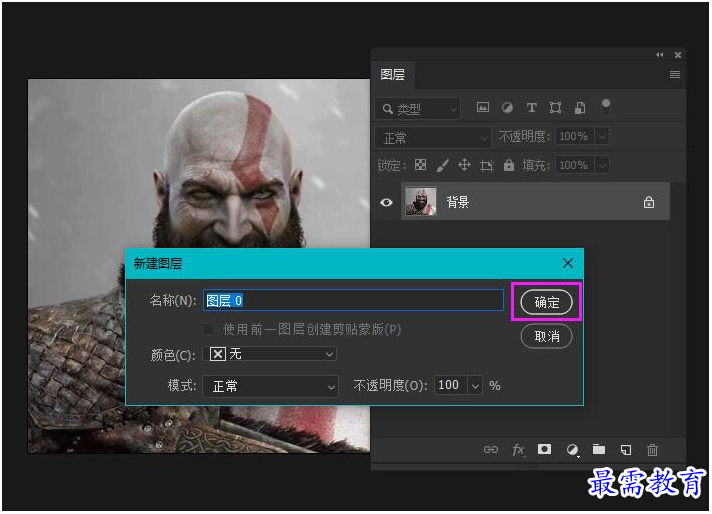This screenshot has height=514, width=712.
Task: Toggle the layer filtering on/off switch
Action: [x=606, y=107]
